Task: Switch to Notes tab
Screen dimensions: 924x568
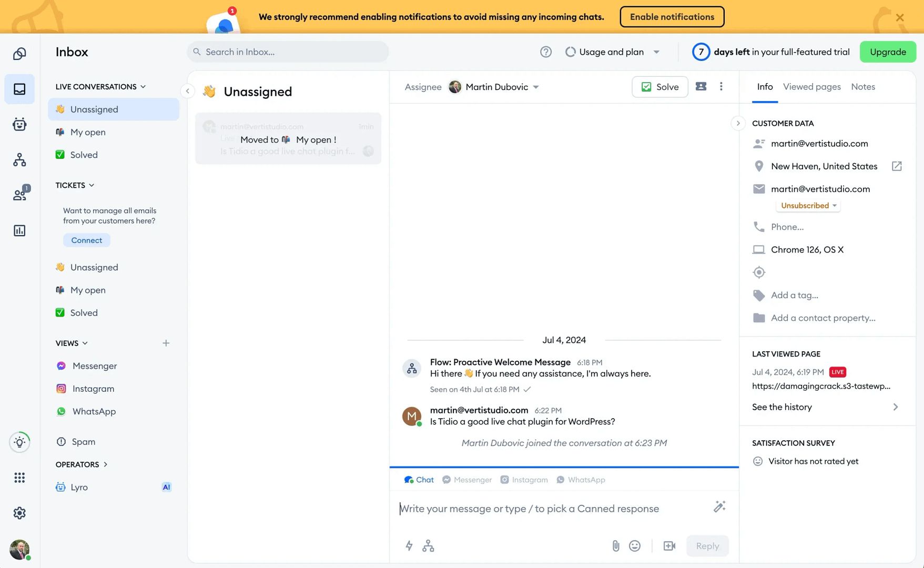Action: [863, 87]
